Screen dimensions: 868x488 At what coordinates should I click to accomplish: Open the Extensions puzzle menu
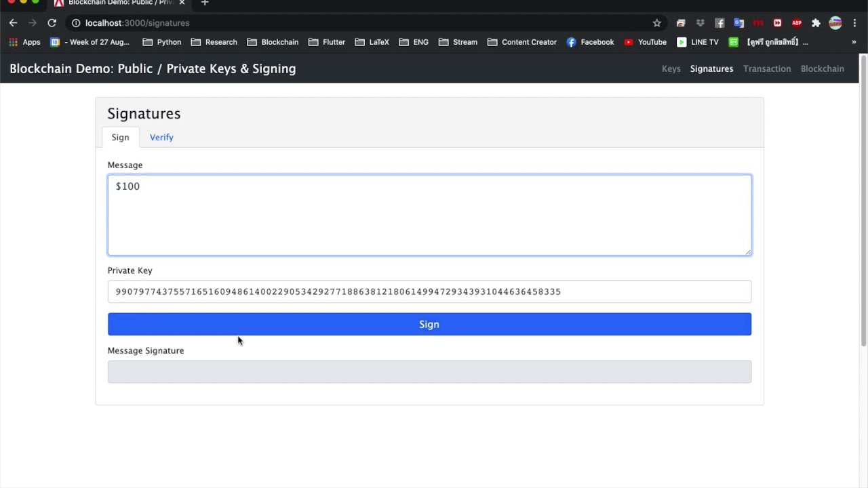point(816,23)
